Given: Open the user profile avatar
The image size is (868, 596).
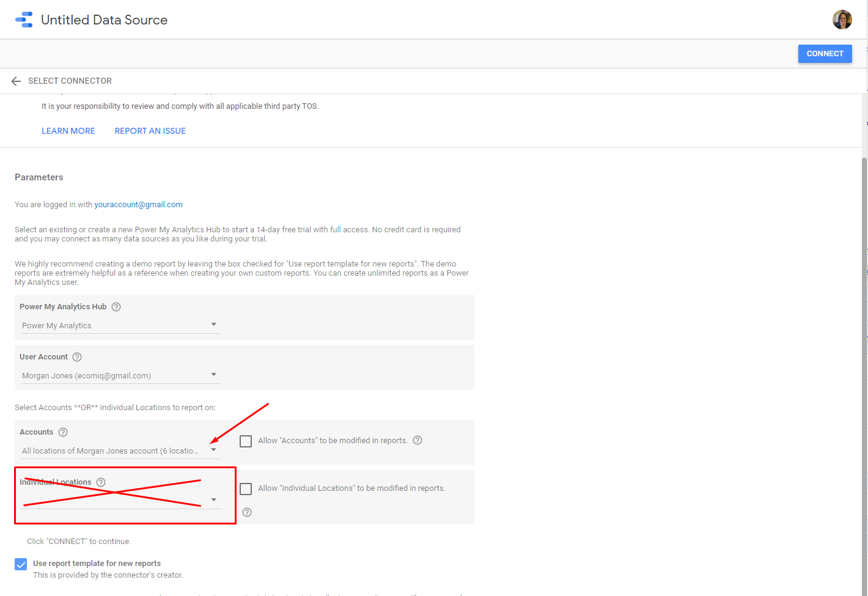Looking at the screenshot, I should coord(842,20).
